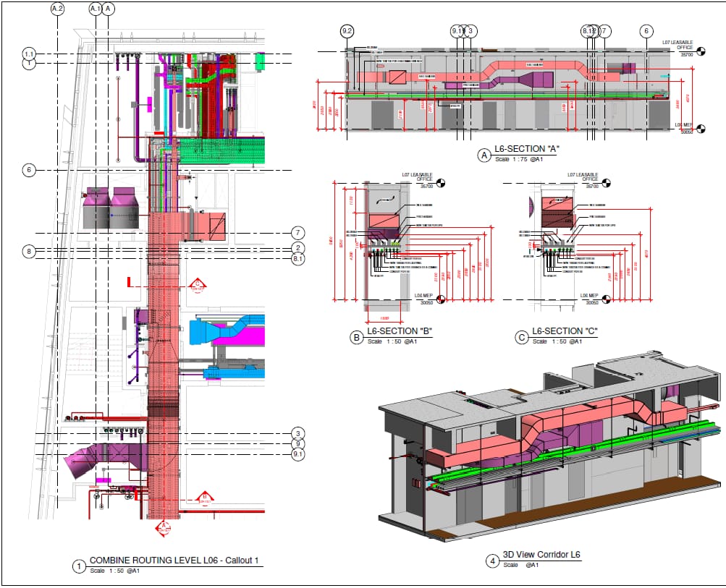
Task: Click Scale 1 : 50 @A1 under the Section B title
Action: click(392, 341)
